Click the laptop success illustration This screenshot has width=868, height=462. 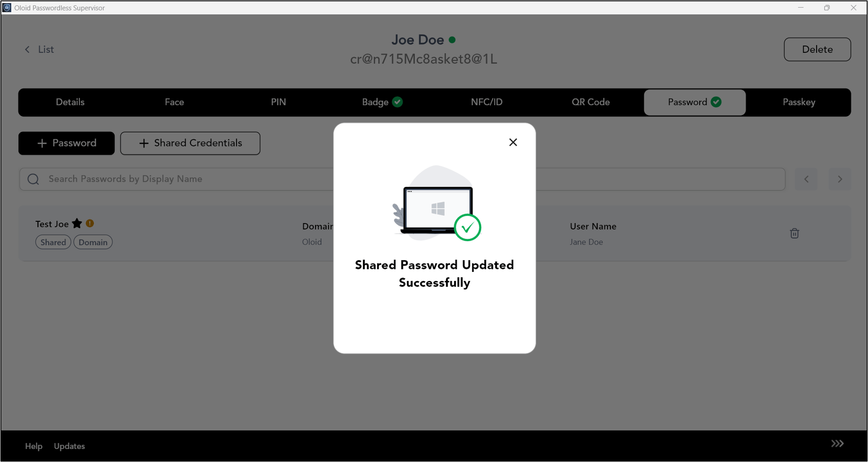tap(437, 203)
